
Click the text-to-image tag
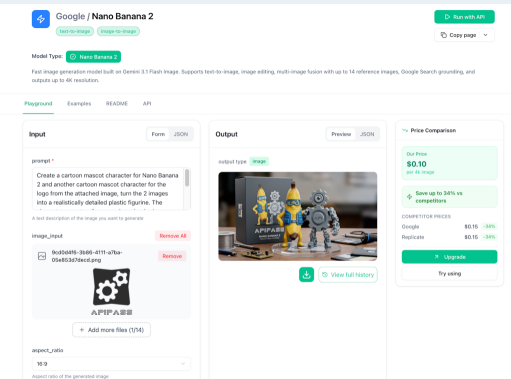[x=75, y=31]
